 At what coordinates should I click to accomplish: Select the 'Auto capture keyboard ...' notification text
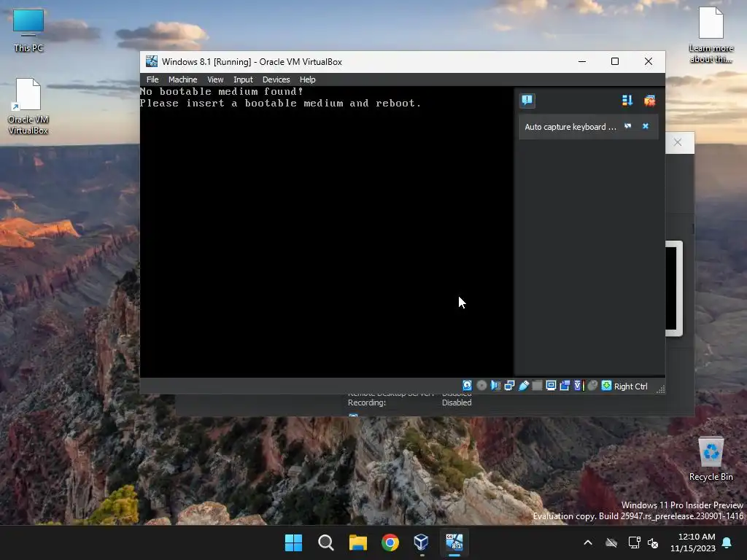coord(570,127)
